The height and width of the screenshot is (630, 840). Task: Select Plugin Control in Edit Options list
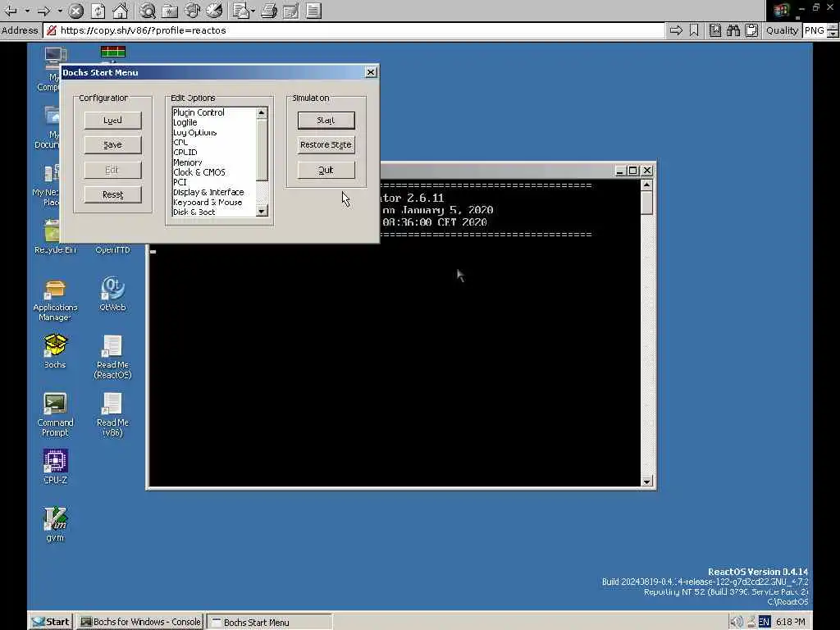pos(199,112)
